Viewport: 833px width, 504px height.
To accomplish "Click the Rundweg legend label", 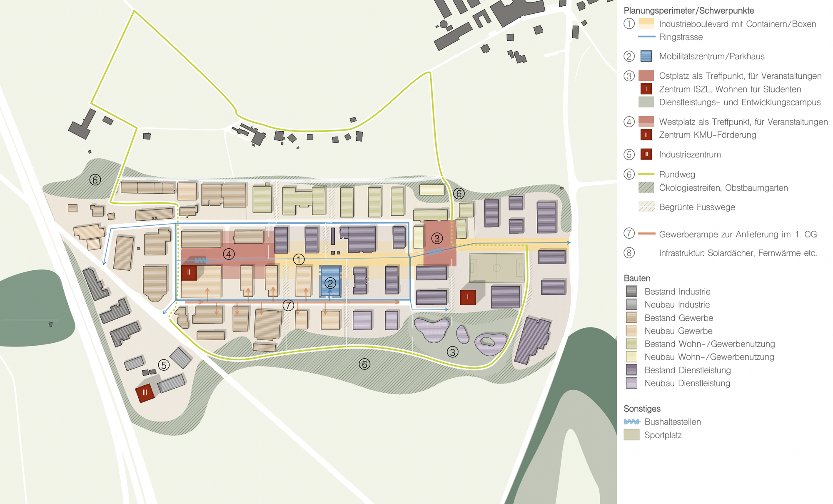I will click(677, 175).
